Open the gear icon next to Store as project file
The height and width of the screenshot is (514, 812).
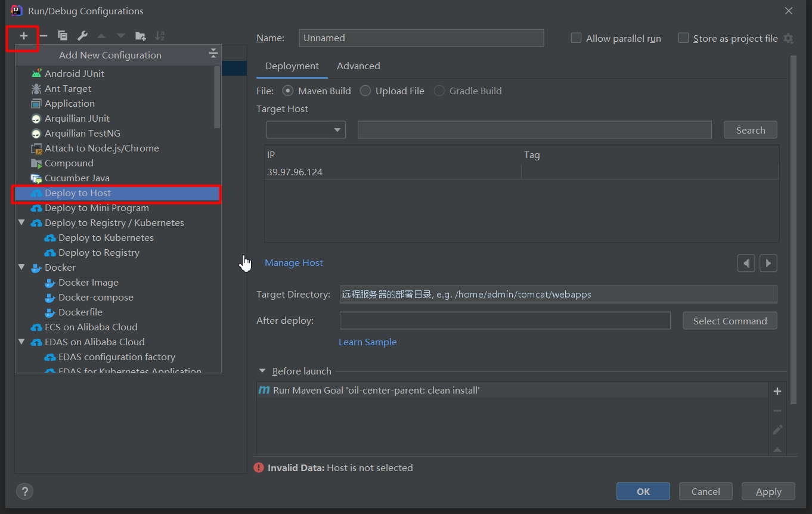point(788,38)
